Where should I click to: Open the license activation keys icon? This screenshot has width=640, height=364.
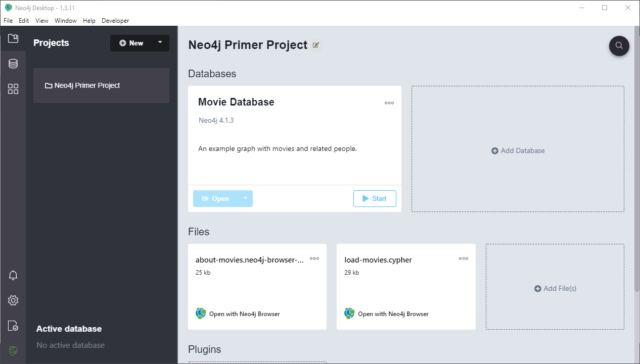13,326
